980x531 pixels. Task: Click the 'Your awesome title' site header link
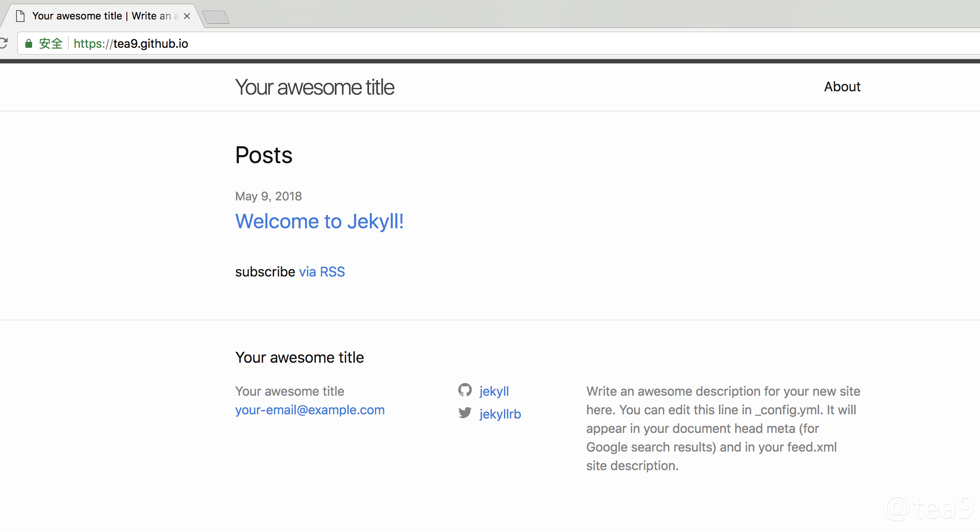pyautogui.click(x=315, y=88)
